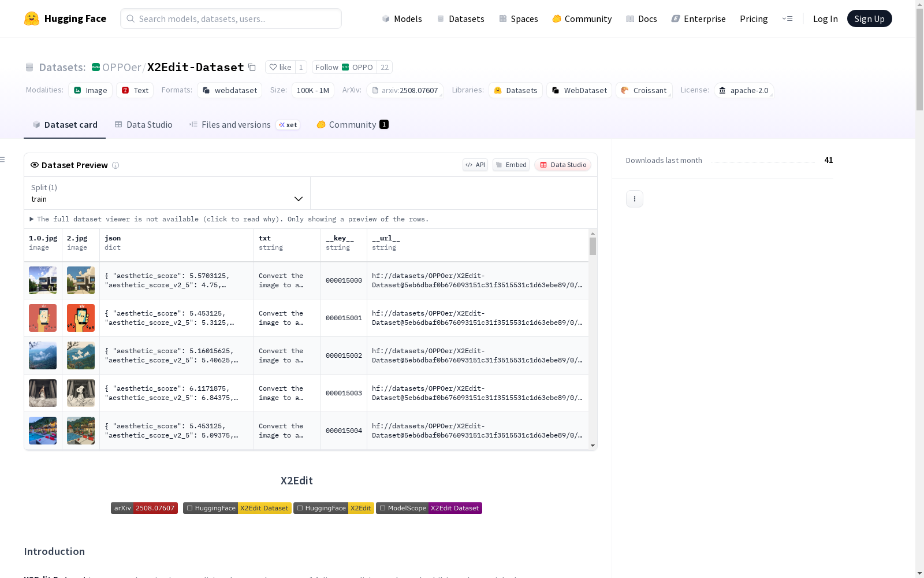Open the Croissant library tag
This screenshot has width=924, height=578.
tap(644, 90)
